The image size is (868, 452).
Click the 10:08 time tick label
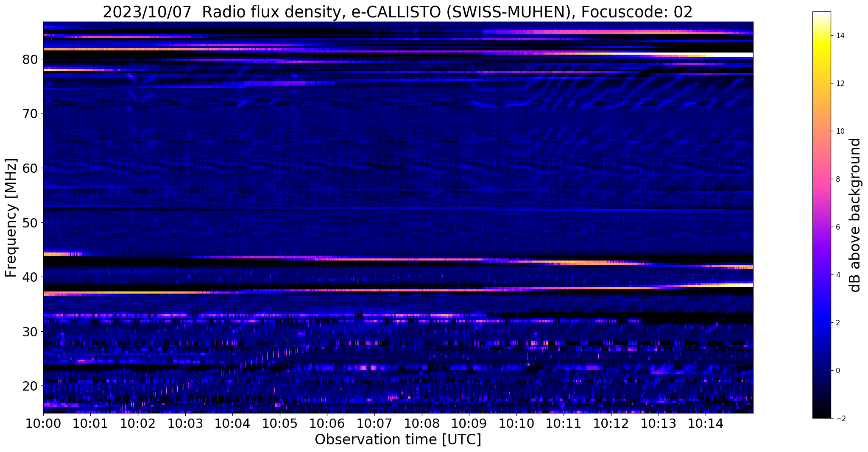pyautogui.click(x=421, y=423)
